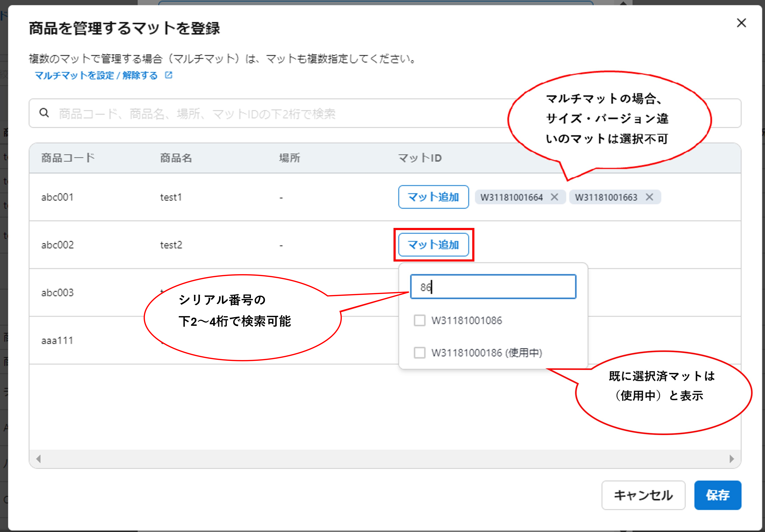This screenshot has width=765, height=532.
Task: Click the マットID column header
Action: [x=420, y=158]
